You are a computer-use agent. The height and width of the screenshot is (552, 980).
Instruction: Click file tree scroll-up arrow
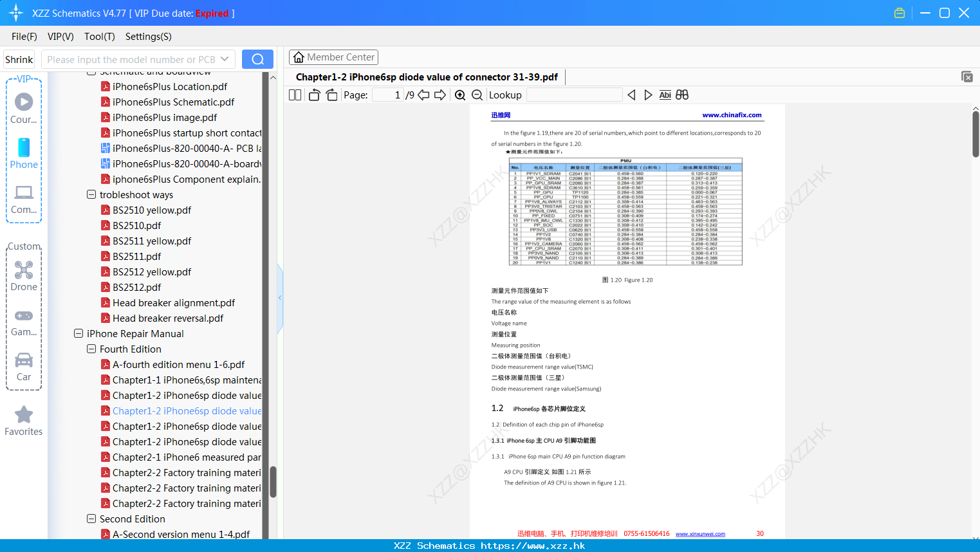273,77
